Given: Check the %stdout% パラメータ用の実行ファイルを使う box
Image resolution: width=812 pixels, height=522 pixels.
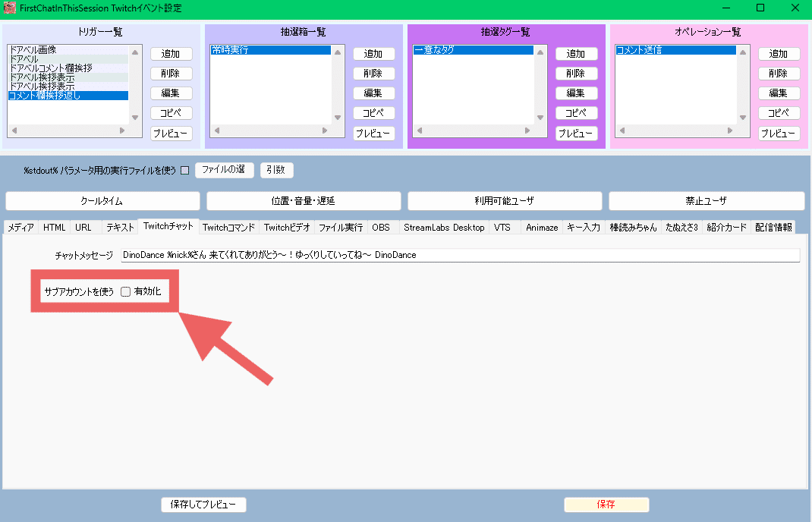Looking at the screenshot, I should pos(183,170).
